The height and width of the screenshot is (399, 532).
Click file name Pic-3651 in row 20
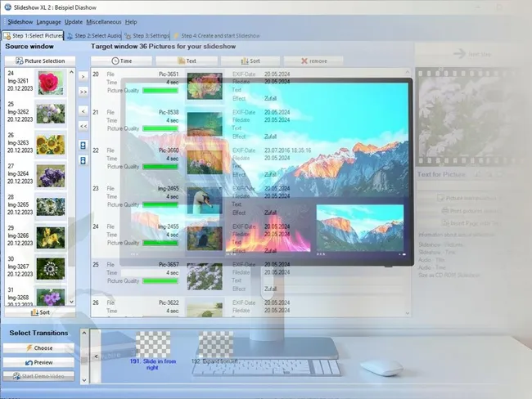click(x=169, y=74)
